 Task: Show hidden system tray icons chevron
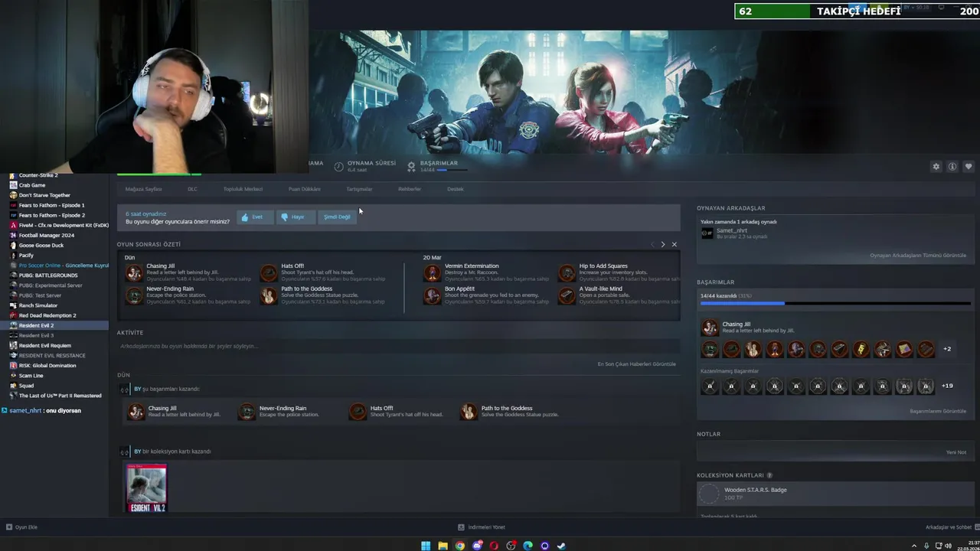[916, 546]
